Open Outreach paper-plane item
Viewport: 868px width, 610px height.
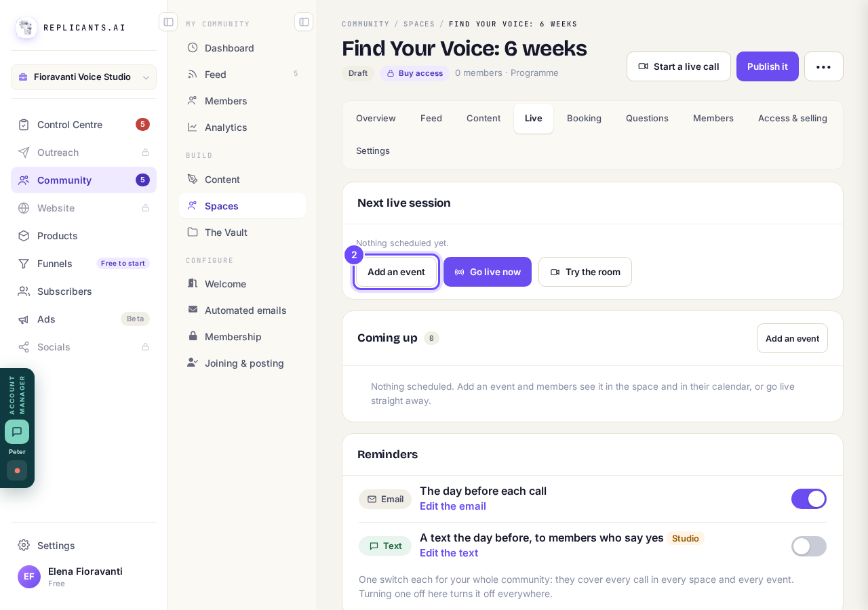pyautogui.click(x=83, y=152)
